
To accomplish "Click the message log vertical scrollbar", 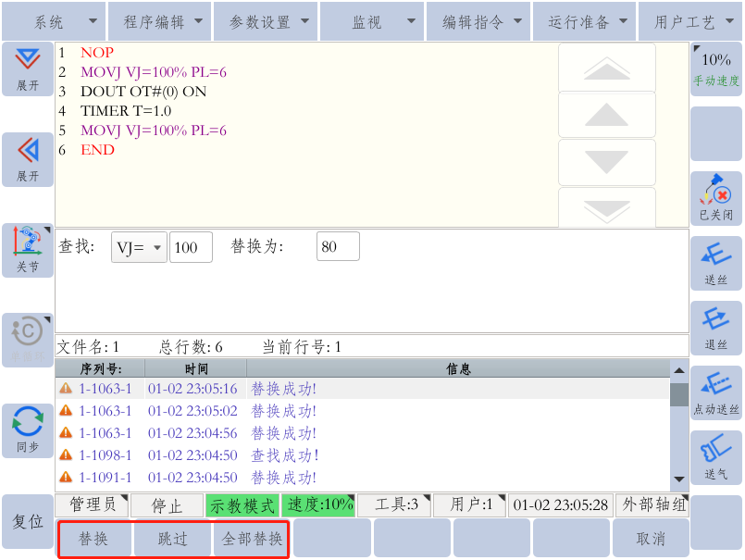I will click(x=679, y=432).
